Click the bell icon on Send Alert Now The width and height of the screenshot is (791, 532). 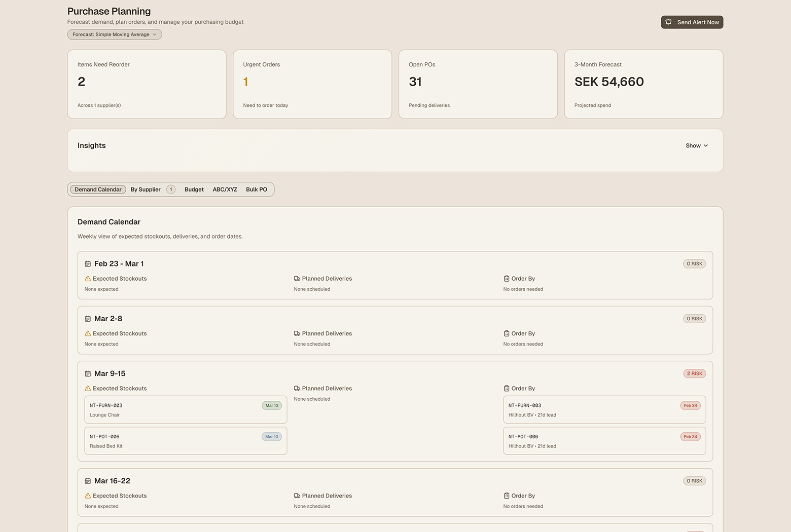(668, 22)
